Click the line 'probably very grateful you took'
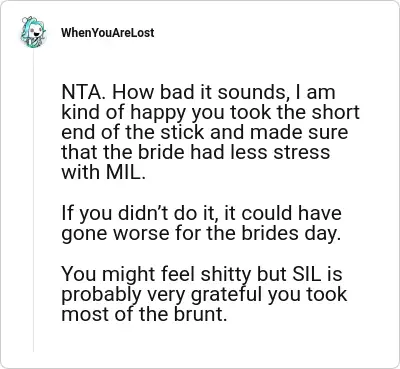The height and width of the screenshot is (369, 400). pyautogui.click(x=204, y=294)
